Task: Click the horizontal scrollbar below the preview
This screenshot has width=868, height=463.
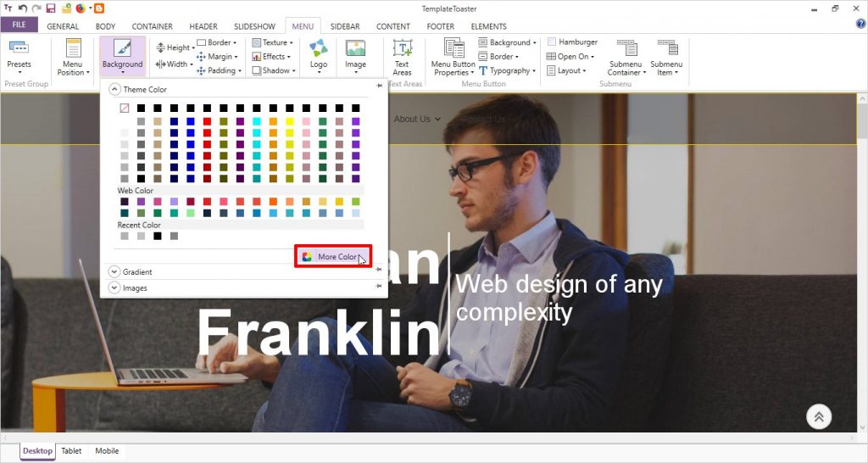Action: click(428, 438)
